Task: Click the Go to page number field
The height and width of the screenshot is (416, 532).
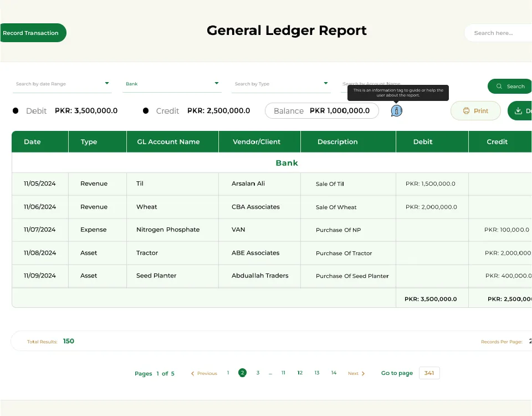Action: coord(429,373)
